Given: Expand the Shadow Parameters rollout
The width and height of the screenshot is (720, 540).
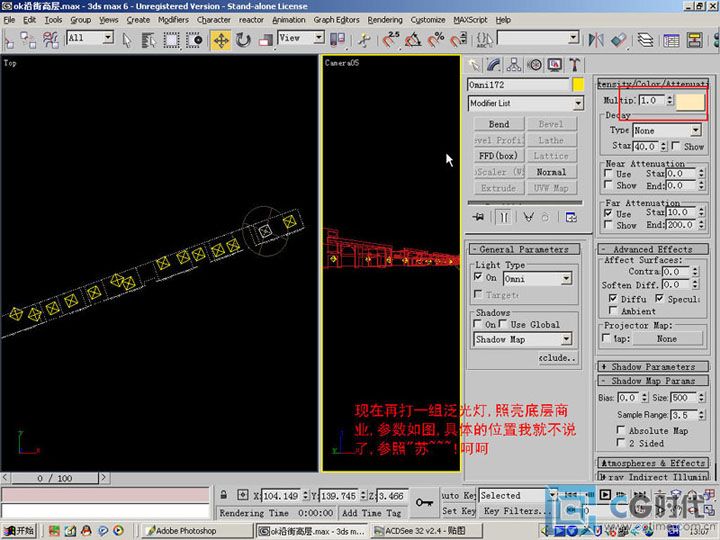Looking at the screenshot, I should point(652,367).
